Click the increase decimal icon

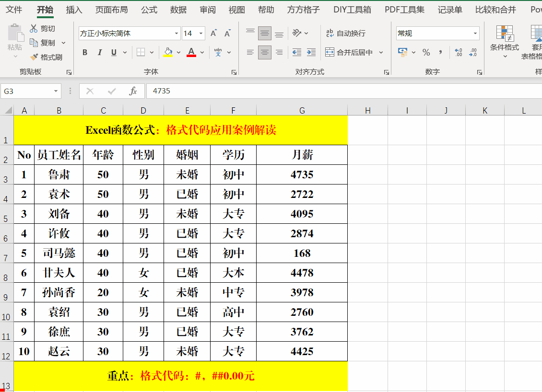point(459,52)
